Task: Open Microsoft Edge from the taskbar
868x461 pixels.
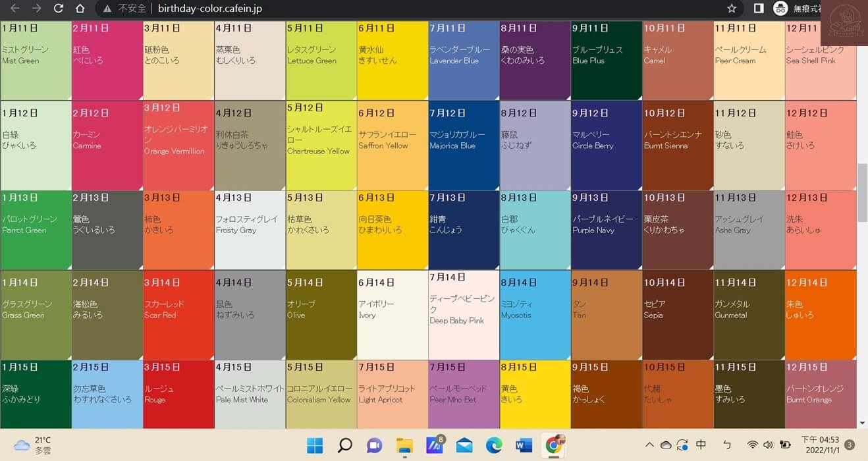Action: (x=494, y=445)
